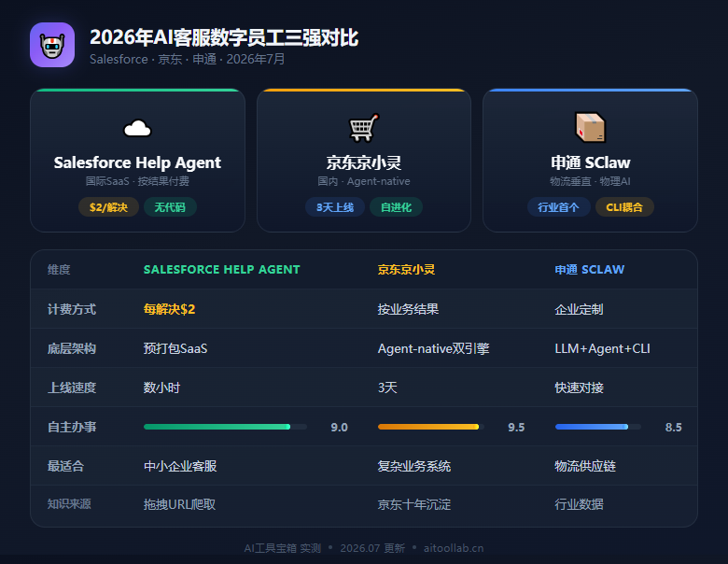This screenshot has width=728, height=564.
Task: Click the 拖拽URL爬取 cell
Action: 179,504
